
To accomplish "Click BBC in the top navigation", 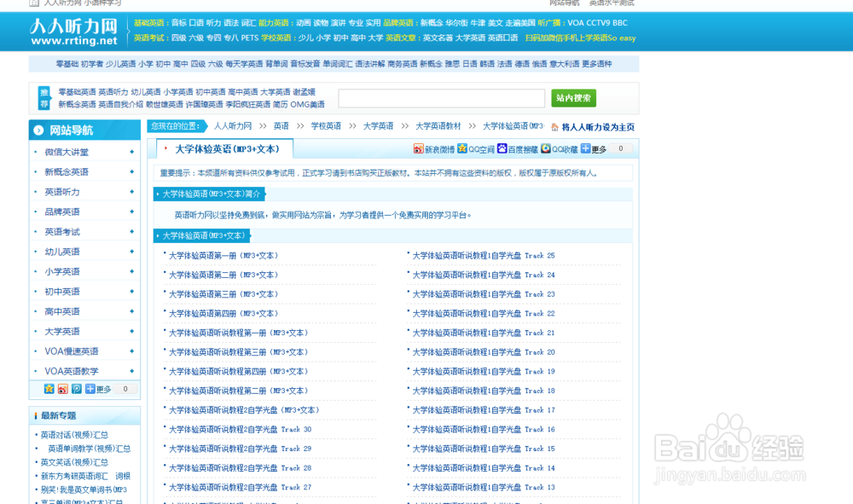I will pos(620,23).
